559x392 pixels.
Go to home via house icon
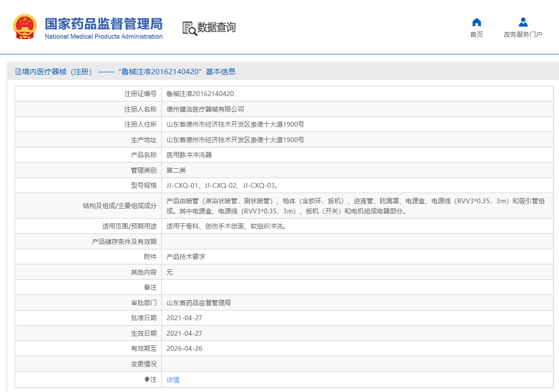tap(476, 22)
